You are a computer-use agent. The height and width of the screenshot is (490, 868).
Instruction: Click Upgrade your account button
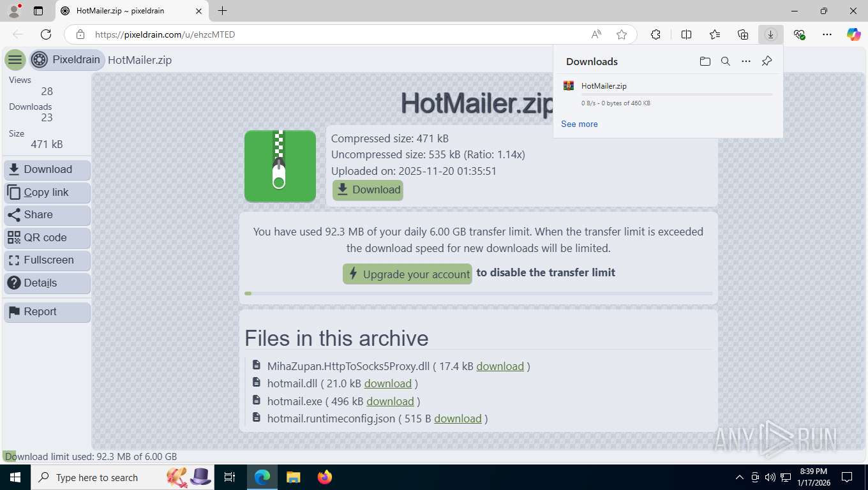[x=407, y=274]
